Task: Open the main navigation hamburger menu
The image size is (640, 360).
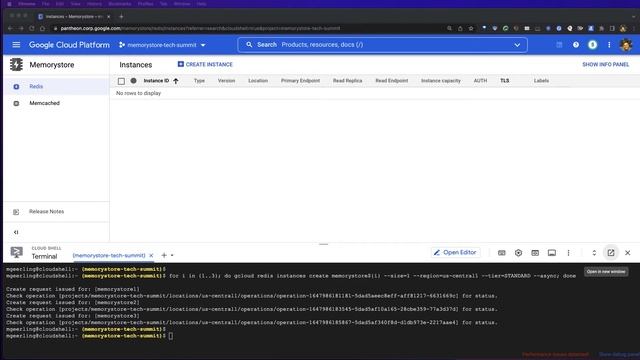Action: click(16, 45)
